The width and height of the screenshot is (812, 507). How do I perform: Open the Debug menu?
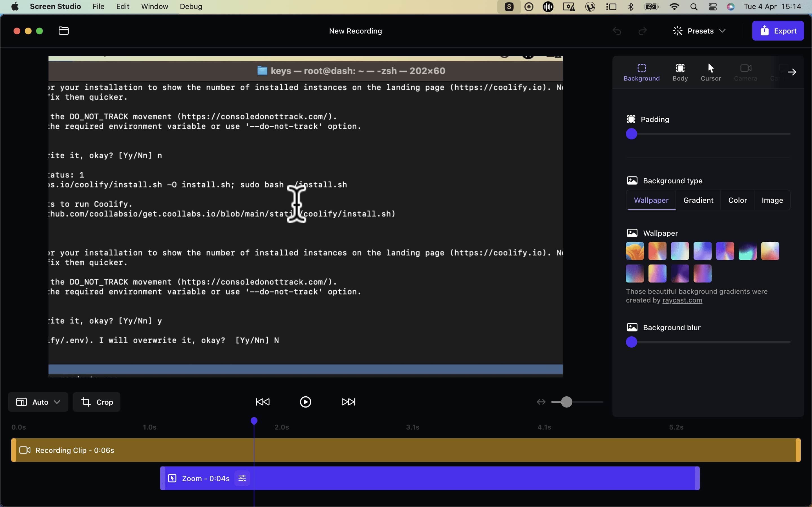190,6
